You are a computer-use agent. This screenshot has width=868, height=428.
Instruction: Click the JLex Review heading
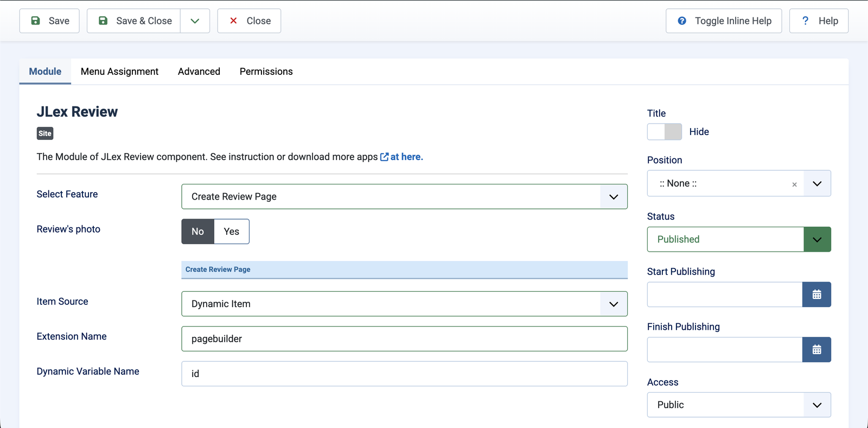[x=77, y=112]
